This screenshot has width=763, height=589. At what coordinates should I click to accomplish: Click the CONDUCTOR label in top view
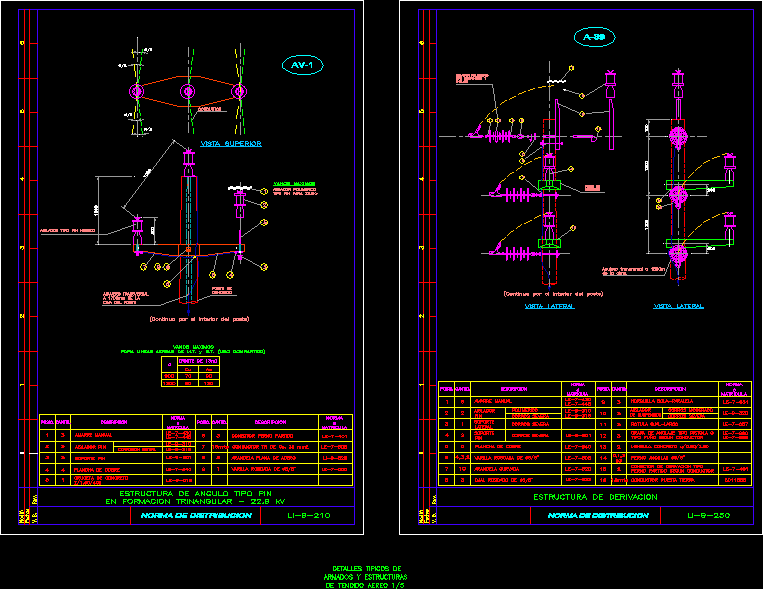(210, 109)
